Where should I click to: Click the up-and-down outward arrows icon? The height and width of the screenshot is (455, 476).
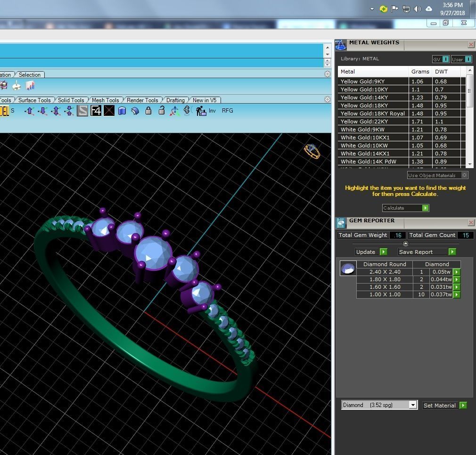click(x=56, y=111)
